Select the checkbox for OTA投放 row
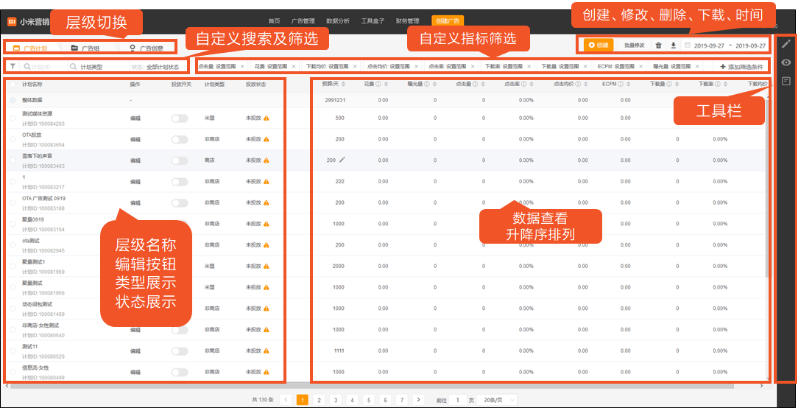The width and height of the screenshot is (797, 412). [x=13, y=139]
